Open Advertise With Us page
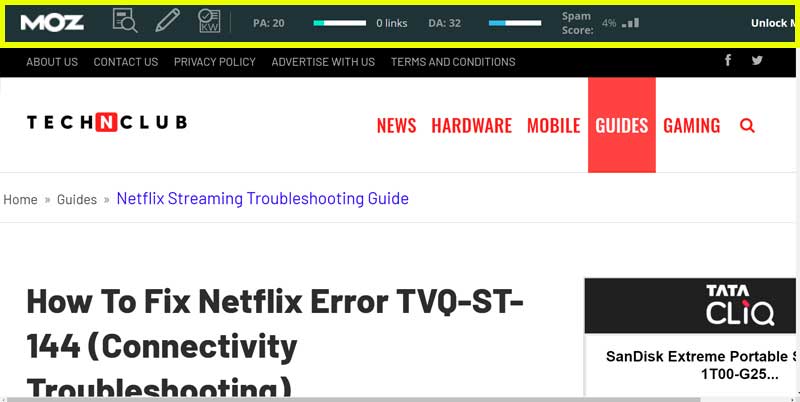The width and height of the screenshot is (800, 402). [323, 62]
